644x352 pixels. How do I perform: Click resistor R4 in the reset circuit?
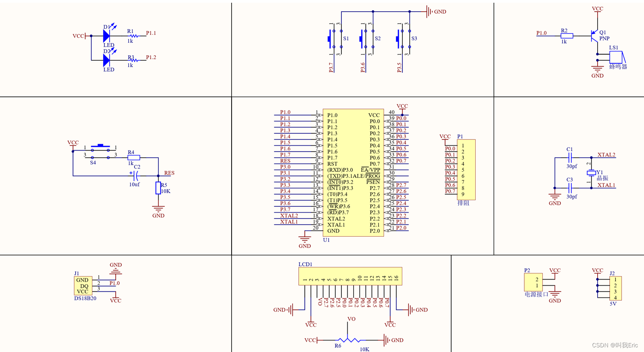coord(134,157)
